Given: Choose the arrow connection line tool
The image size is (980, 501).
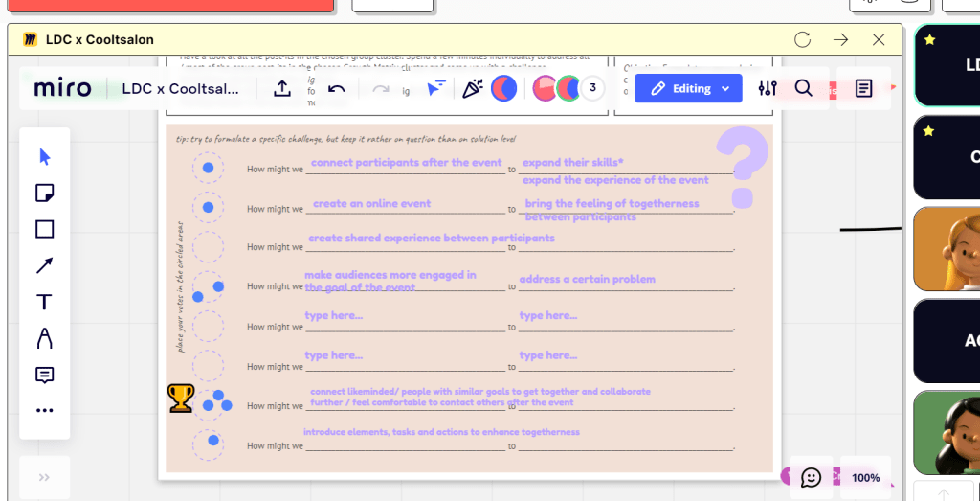Looking at the screenshot, I should click(44, 265).
